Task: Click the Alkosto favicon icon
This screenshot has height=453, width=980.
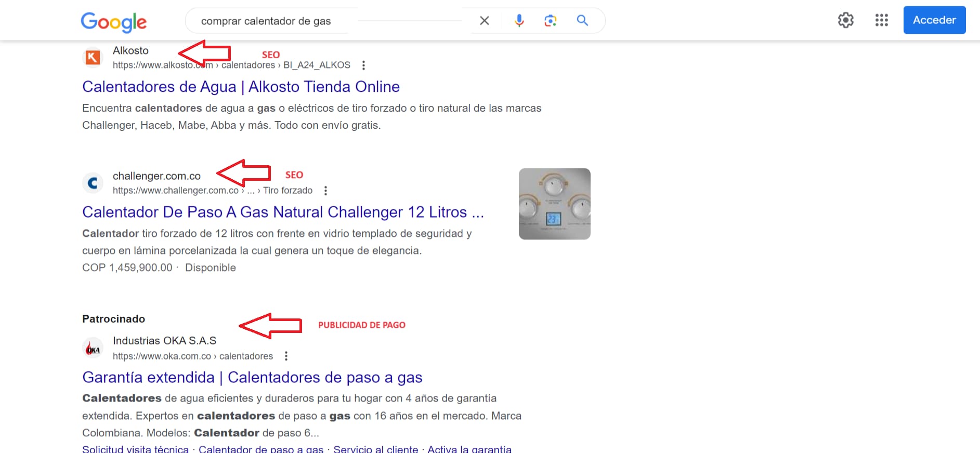Action: (93, 57)
